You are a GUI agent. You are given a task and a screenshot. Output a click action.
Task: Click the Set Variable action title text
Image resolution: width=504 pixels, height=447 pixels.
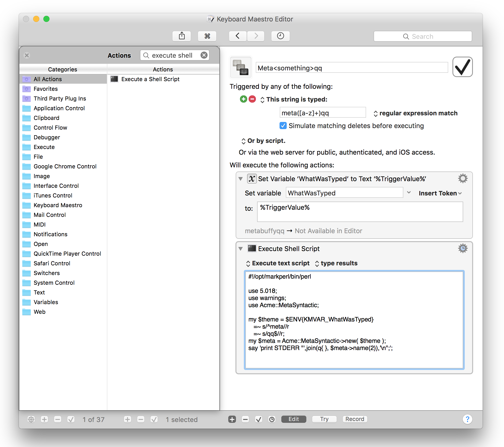(342, 179)
